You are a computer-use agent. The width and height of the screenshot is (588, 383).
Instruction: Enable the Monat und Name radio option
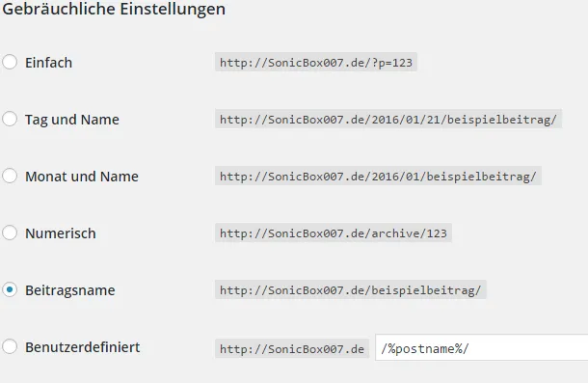point(10,177)
